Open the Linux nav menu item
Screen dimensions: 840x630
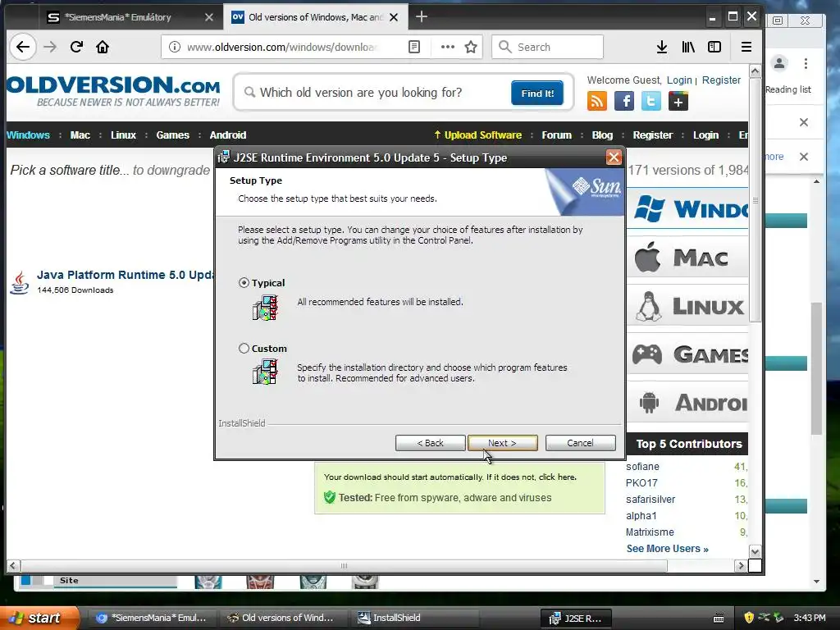coord(123,135)
